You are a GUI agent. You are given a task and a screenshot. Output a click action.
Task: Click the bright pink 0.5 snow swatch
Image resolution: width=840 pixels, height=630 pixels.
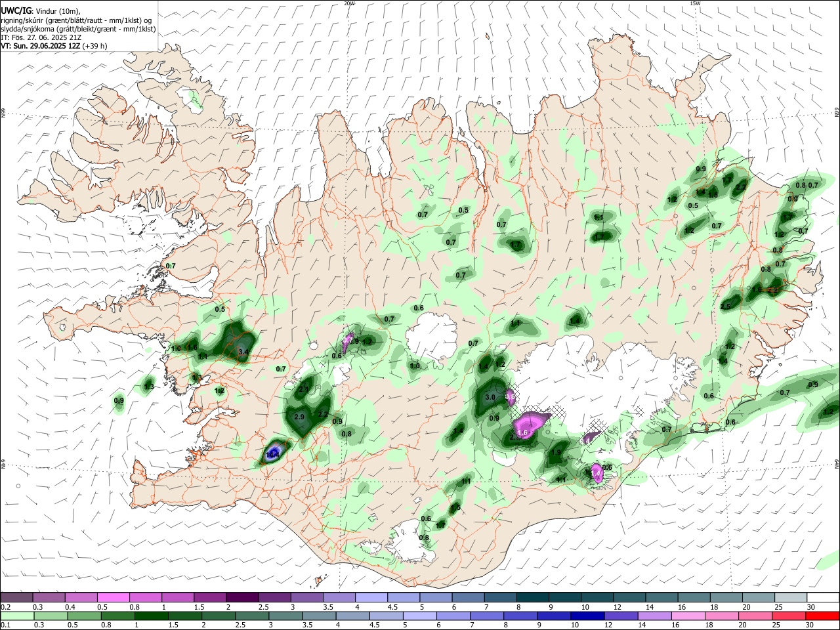(113, 597)
